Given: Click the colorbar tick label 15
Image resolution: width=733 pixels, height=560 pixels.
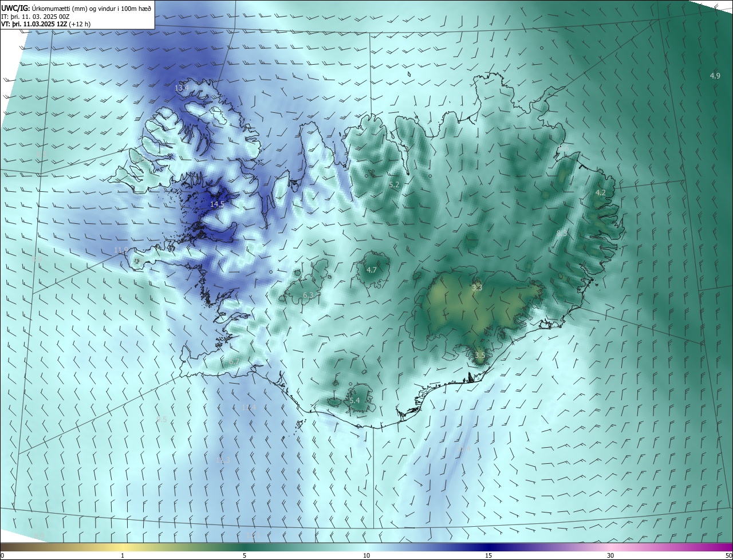Looking at the screenshot, I should point(488,555).
